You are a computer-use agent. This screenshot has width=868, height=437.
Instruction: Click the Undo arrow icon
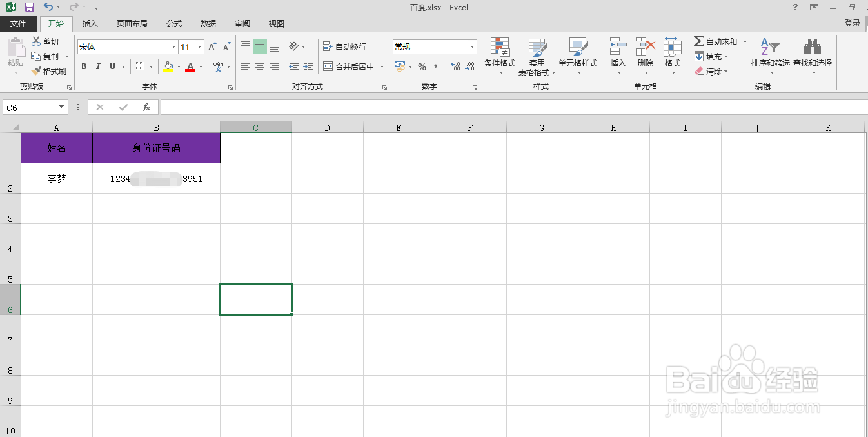[49, 7]
